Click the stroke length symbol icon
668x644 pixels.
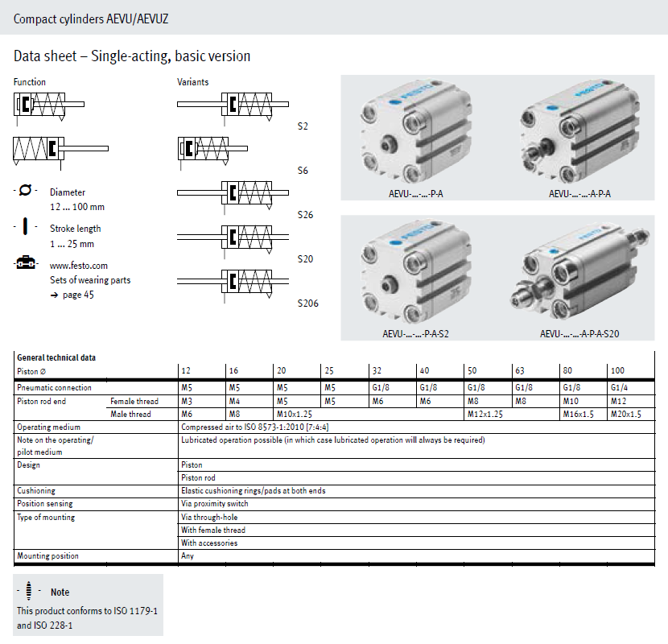click(x=25, y=226)
